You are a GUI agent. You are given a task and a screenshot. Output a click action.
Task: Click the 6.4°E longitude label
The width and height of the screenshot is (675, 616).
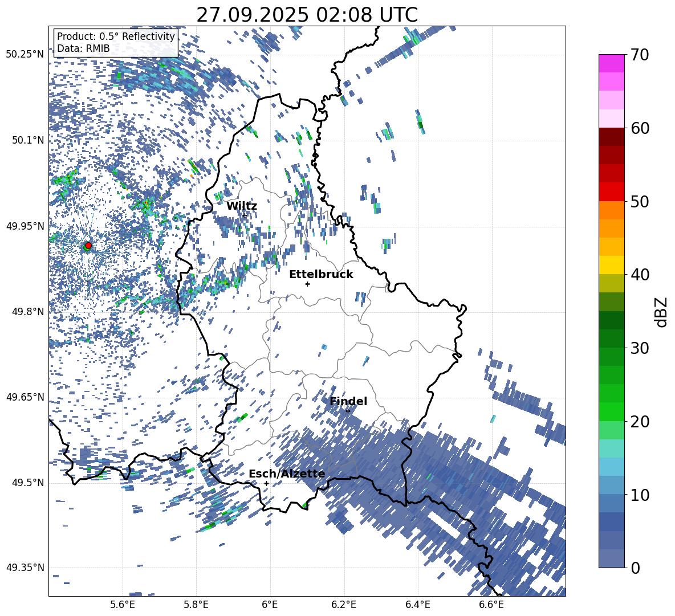[x=417, y=605]
